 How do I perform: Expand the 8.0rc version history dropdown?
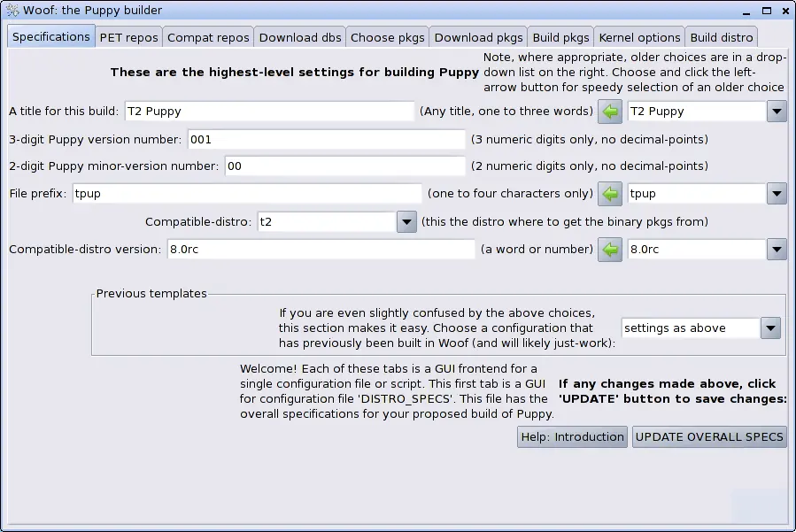[x=777, y=250]
